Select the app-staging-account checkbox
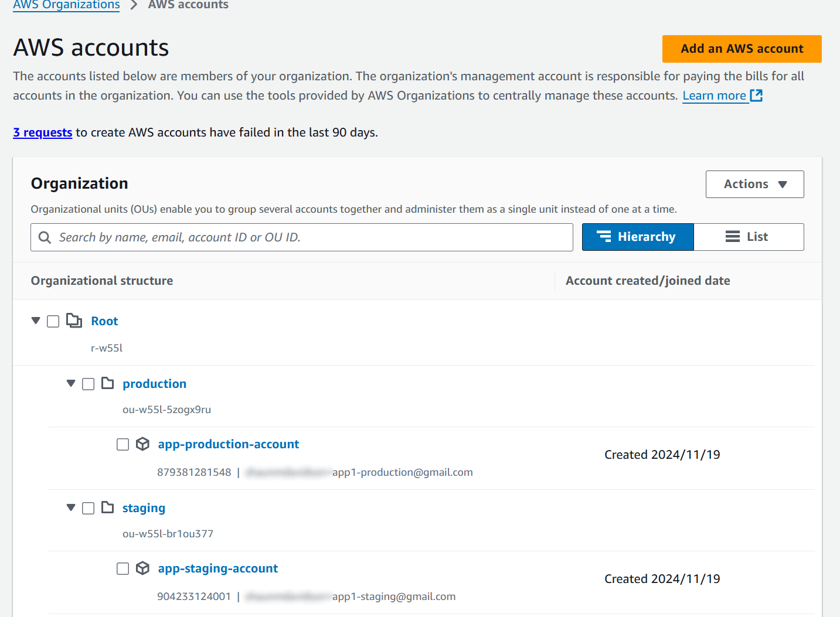 pyautogui.click(x=123, y=569)
